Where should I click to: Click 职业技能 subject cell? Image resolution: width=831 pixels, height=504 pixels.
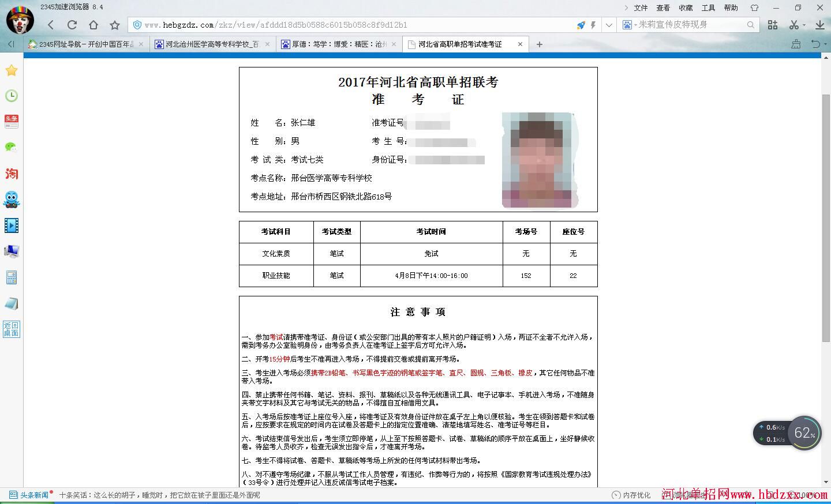click(276, 276)
